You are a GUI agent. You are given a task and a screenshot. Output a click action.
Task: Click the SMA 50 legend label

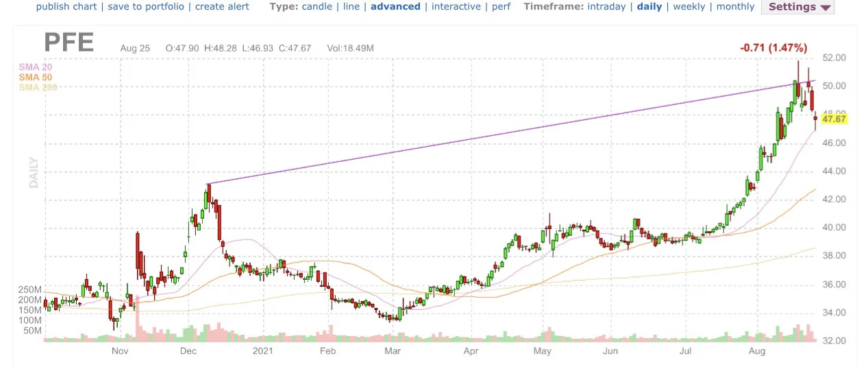click(35, 78)
